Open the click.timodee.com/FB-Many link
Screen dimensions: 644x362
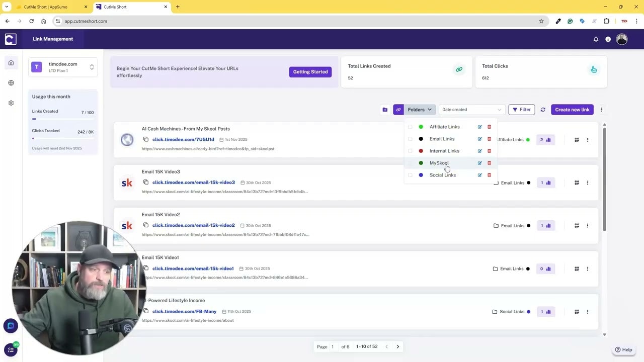pos(185,311)
